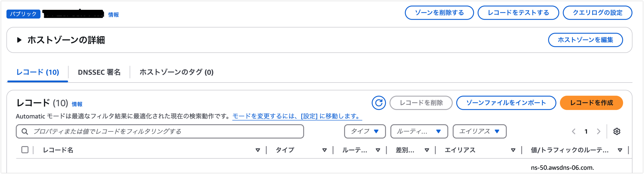Sort by タイプ column arrow

click(324, 150)
